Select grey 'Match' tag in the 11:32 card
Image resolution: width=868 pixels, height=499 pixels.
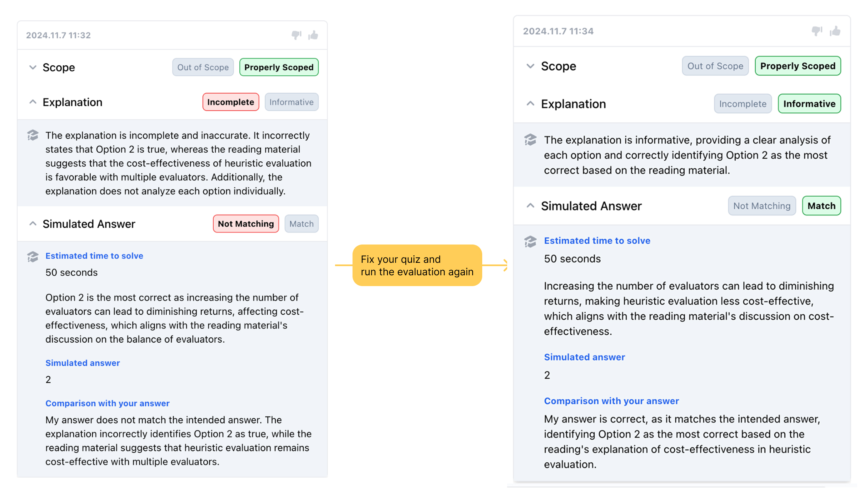coord(301,224)
